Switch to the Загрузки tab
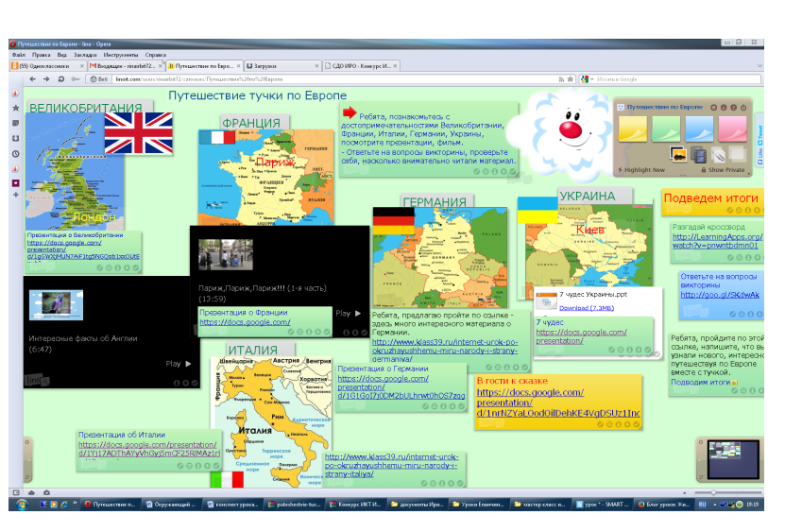The width and height of the screenshot is (785, 532). tap(282, 65)
